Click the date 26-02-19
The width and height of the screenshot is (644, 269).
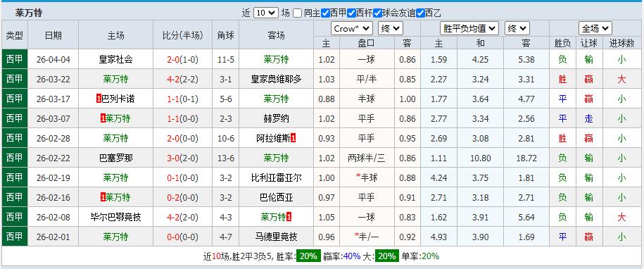click(x=53, y=178)
